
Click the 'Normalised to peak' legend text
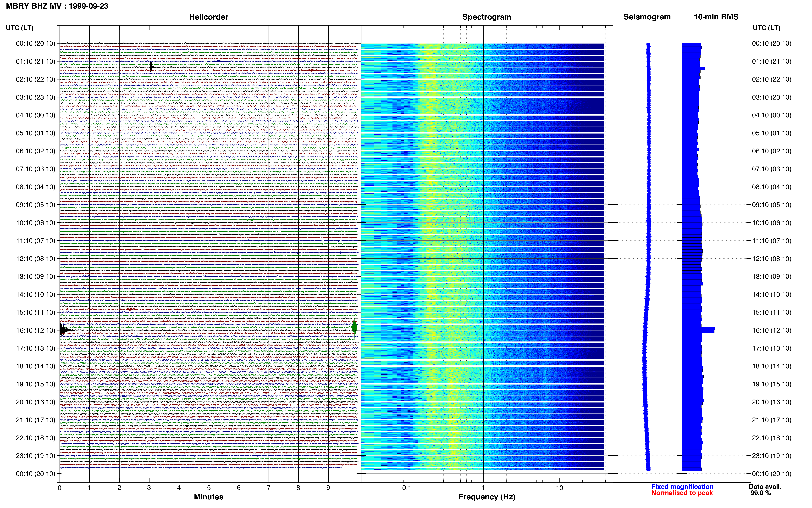coord(682,493)
